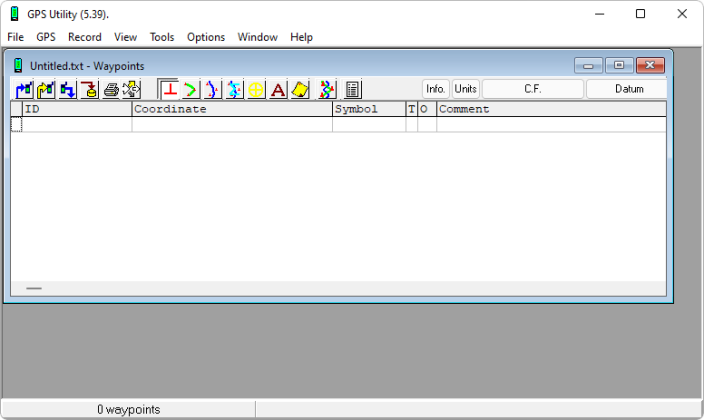Screen dimensions: 704x420
Task: Click the Info. button
Action: (x=436, y=89)
